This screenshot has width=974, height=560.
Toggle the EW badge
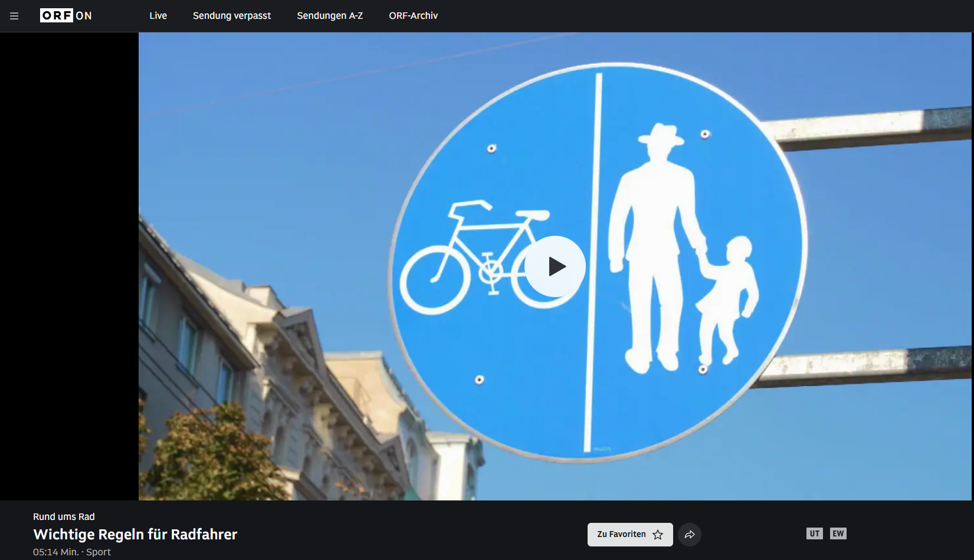tap(838, 533)
